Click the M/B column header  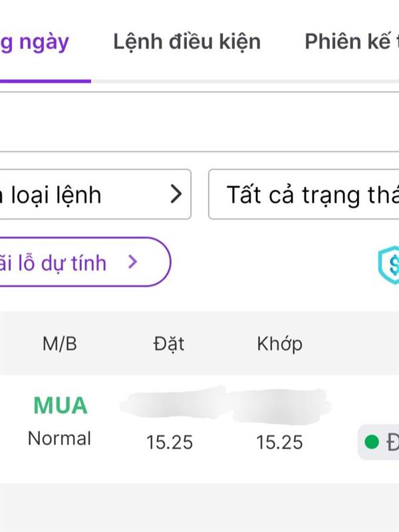(x=60, y=344)
